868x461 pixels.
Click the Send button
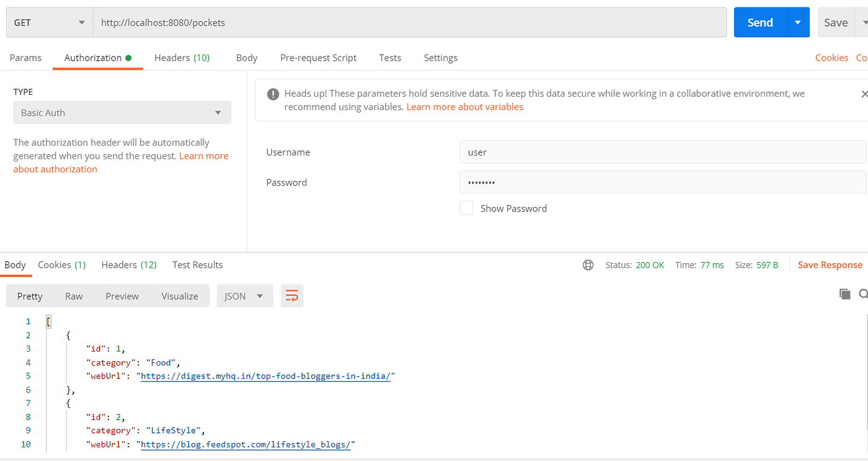[x=759, y=22]
